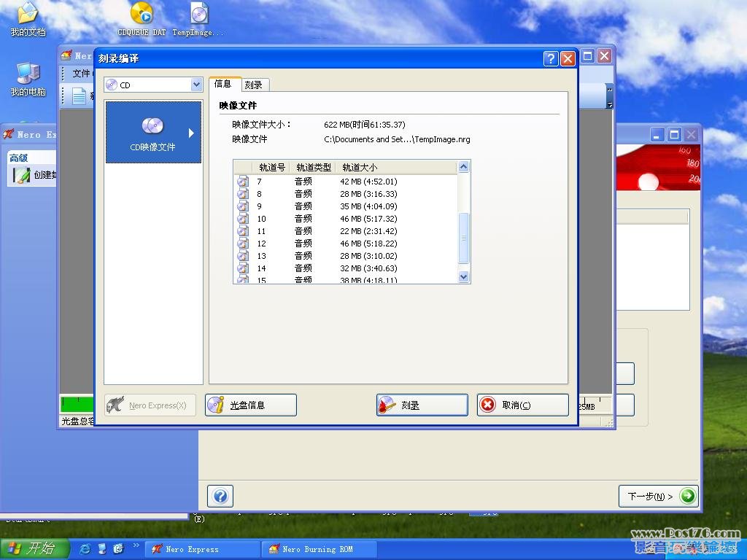The image size is (747, 560).
Task: Expand quick launch chevron on taskbar
Action: click(x=136, y=545)
